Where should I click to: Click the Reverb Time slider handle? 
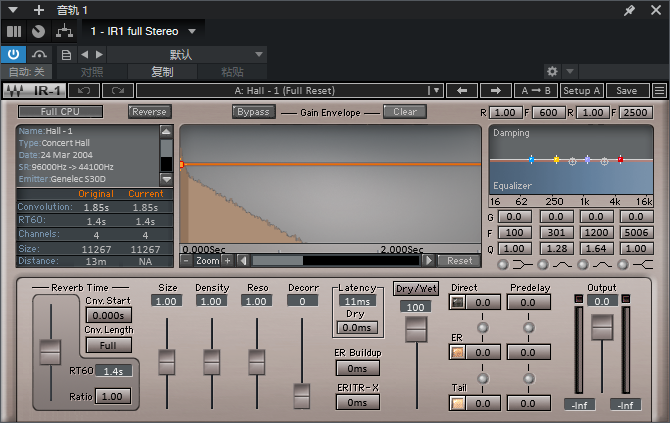(x=50, y=352)
